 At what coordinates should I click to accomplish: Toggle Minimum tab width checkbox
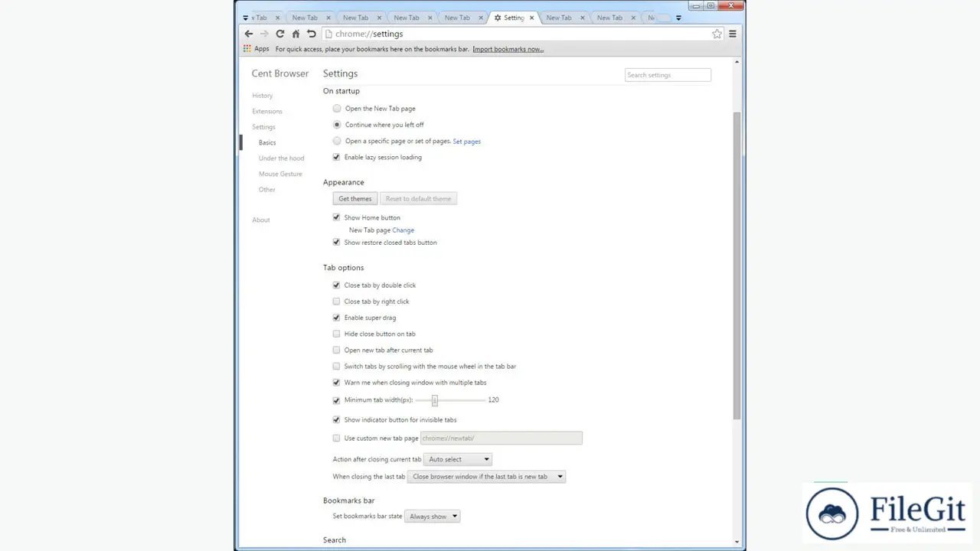tap(336, 400)
